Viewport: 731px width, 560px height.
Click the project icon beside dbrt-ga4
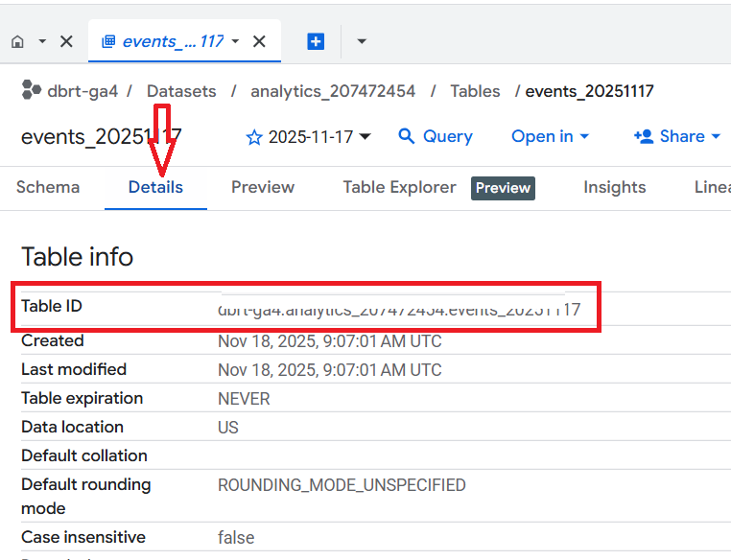32,90
